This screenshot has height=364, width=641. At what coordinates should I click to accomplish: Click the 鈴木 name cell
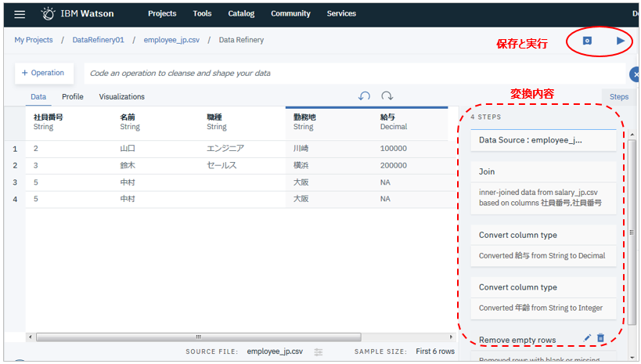tap(128, 165)
